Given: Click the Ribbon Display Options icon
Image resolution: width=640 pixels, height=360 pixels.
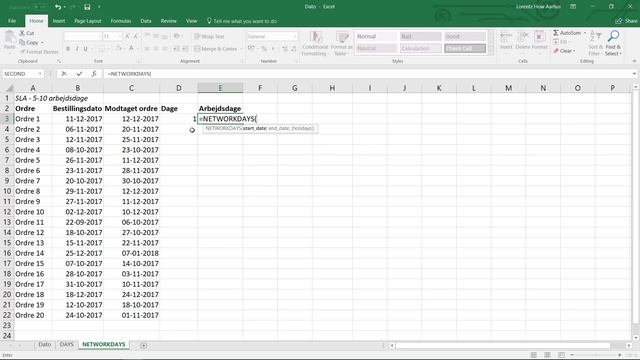Looking at the screenshot, I should (x=573, y=7).
